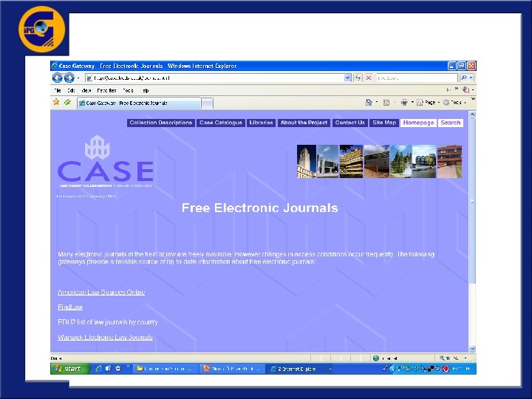The height and width of the screenshot is (399, 532).
Task: Click the Free Electronic Journals heading
Action: click(259, 208)
